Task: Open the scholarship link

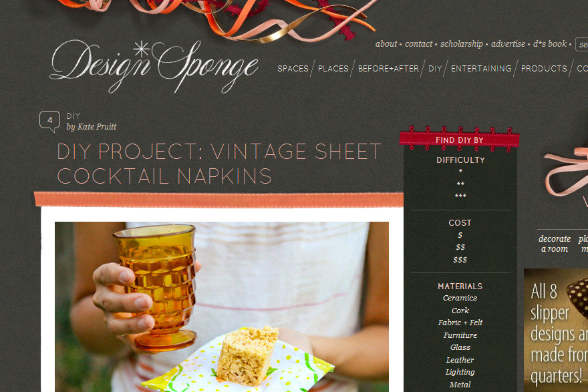Action: (x=462, y=44)
